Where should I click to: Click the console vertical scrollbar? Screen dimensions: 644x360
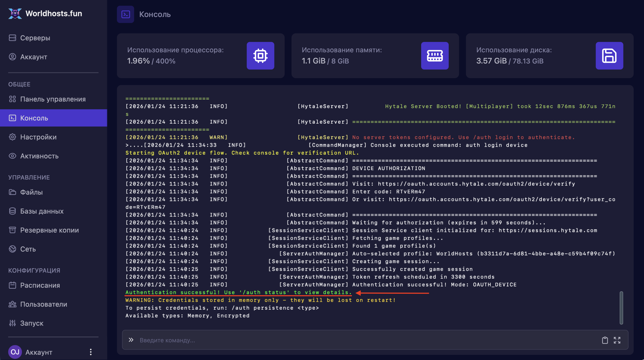pos(621,308)
